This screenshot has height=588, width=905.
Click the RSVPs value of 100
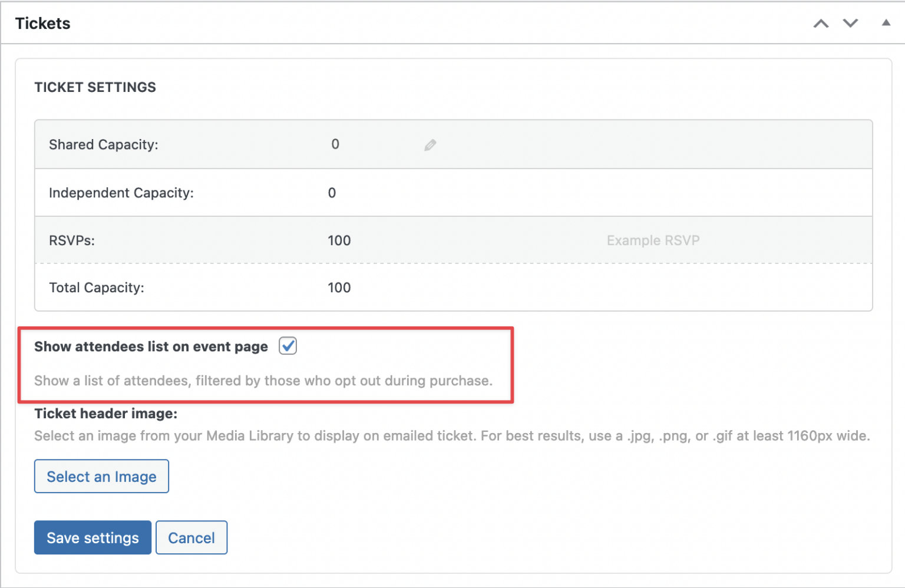click(339, 240)
